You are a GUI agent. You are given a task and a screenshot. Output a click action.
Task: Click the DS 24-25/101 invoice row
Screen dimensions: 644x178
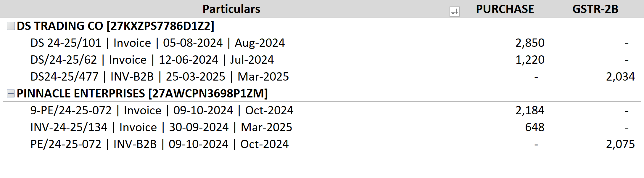[157, 43]
